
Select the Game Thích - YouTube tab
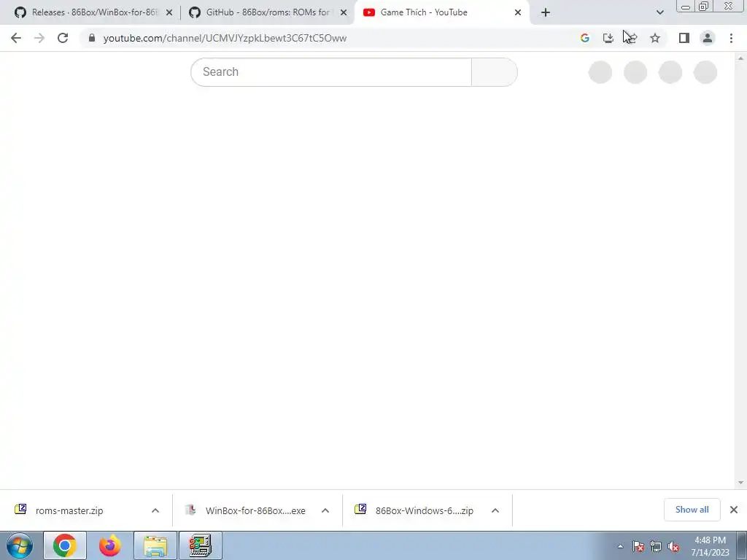pyautogui.click(x=441, y=12)
